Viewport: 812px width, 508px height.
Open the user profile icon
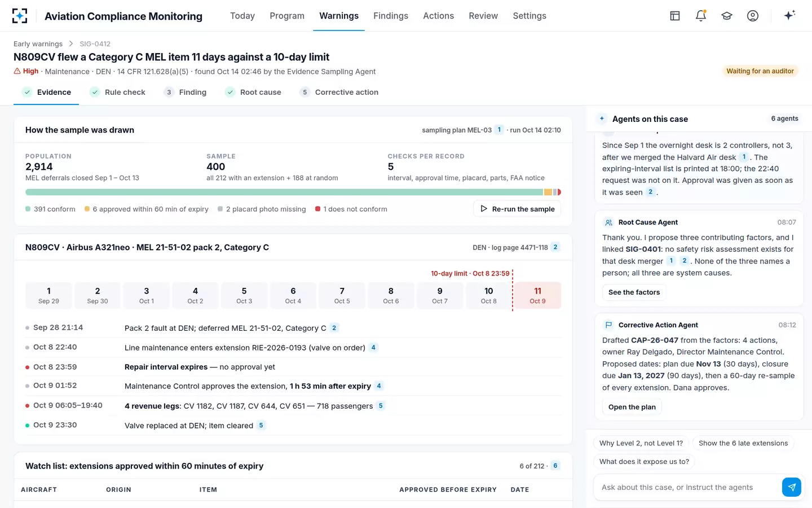click(x=753, y=16)
